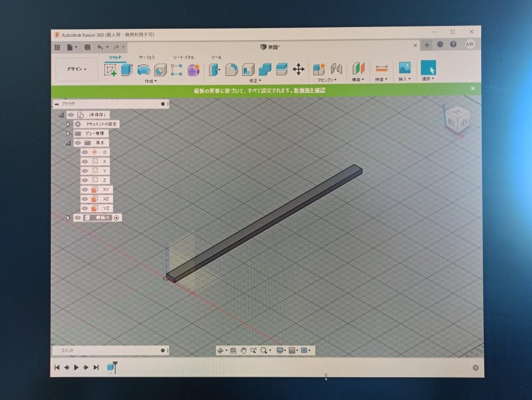
Task: Open the Insert image tool
Action: [x=405, y=68]
